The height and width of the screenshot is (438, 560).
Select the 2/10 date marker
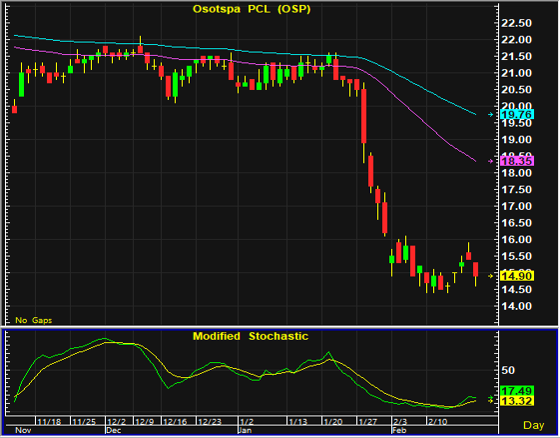click(x=438, y=422)
